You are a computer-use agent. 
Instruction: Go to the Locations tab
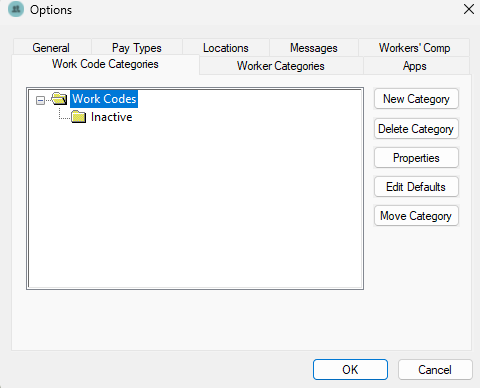tap(226, 48)
